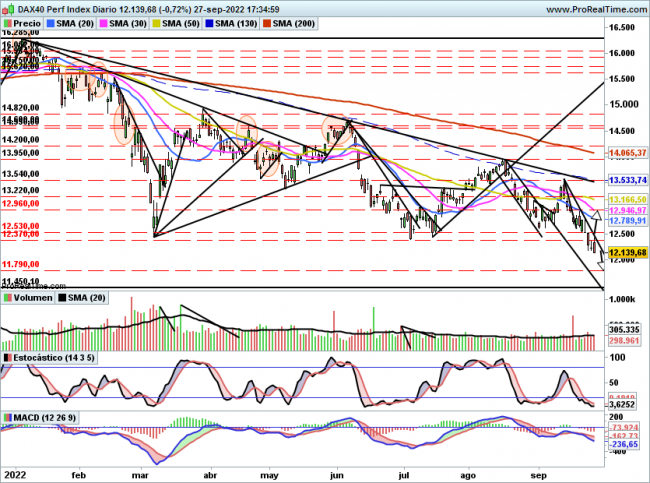Click the yellow 13.166,50 price tag
The image size is (650, 483).
627,200
